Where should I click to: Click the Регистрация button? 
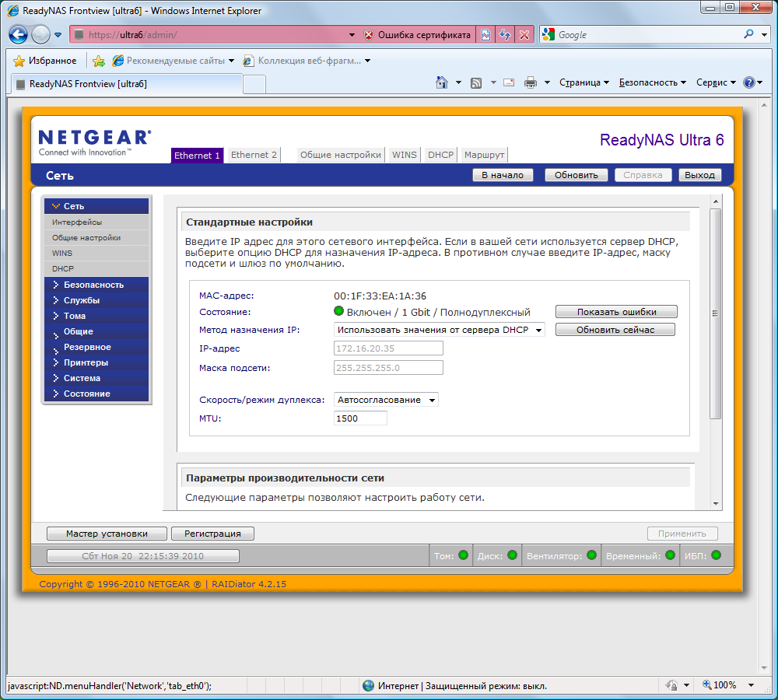(212, 534)
